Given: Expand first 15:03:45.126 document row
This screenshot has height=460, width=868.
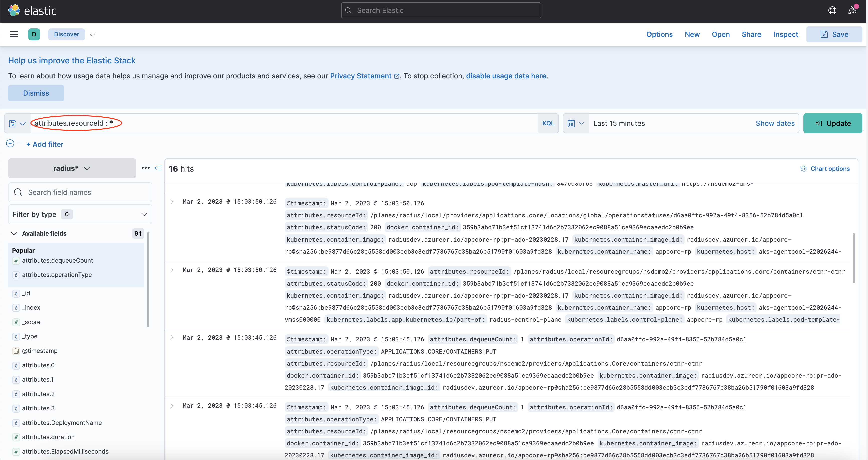Looking at the screenshot, I should (172, 337).
